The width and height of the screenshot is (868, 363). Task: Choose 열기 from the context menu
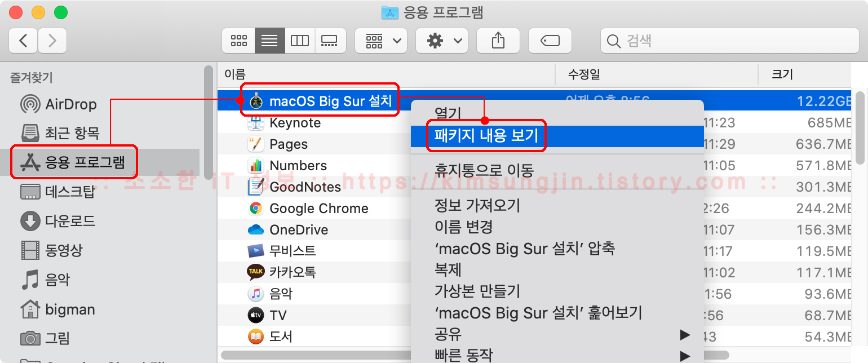click(x=557, y=114)
